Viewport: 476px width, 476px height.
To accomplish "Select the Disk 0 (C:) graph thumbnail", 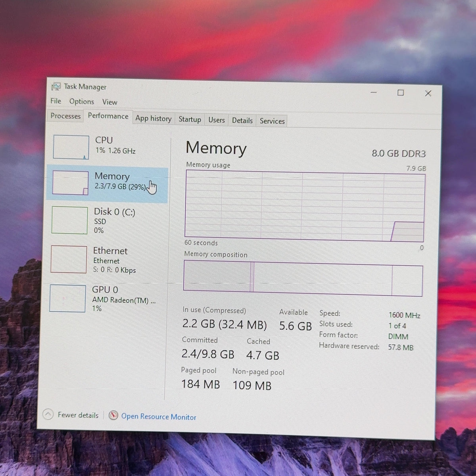I will click(69, 220).
